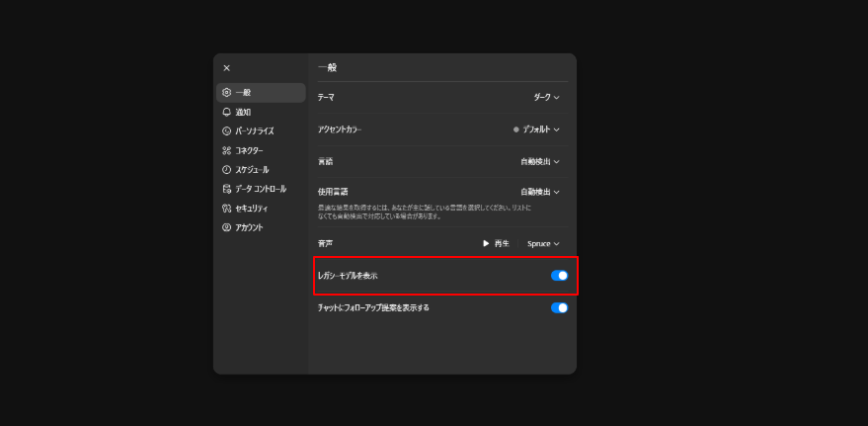868x426 pixels.
Task: Close the settings dialog with the X
Action: [x=226, y=68]
